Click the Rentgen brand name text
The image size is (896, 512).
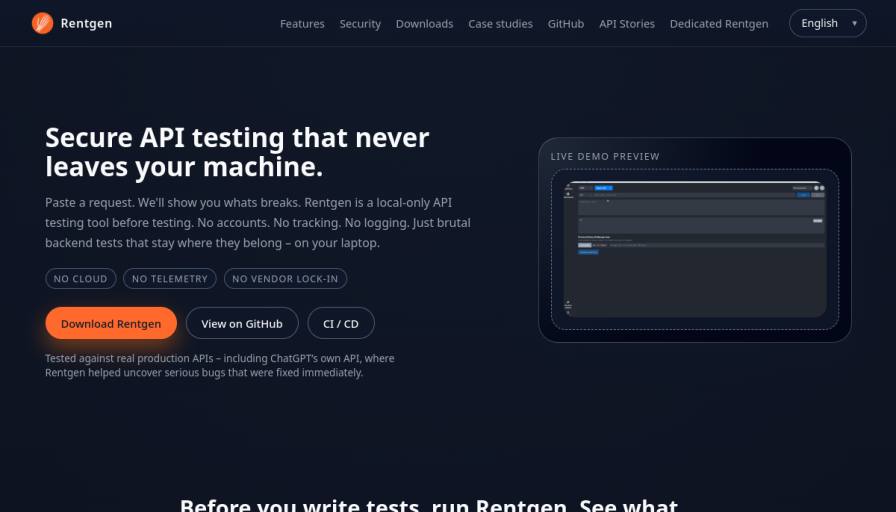pos(86,23)
